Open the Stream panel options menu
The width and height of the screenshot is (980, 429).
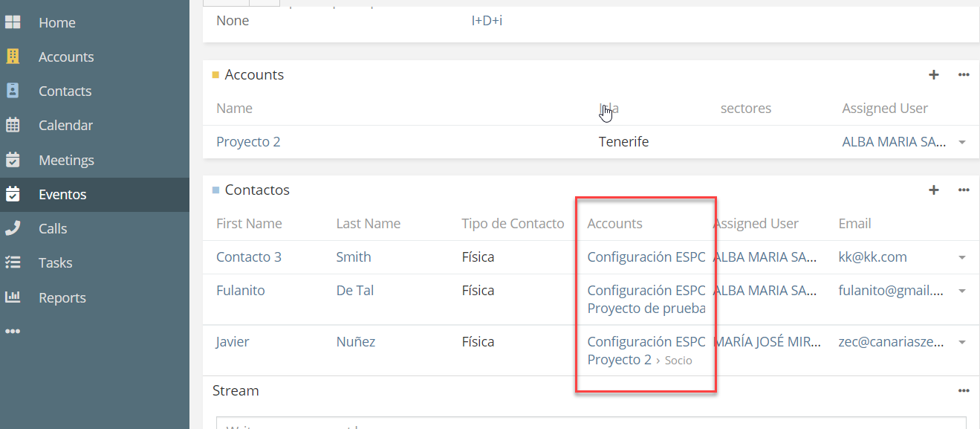click(964, 390)
